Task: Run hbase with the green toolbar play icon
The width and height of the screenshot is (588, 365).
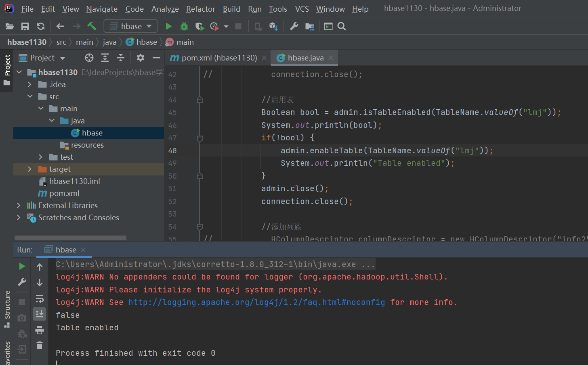Action: tap(168, 27)
